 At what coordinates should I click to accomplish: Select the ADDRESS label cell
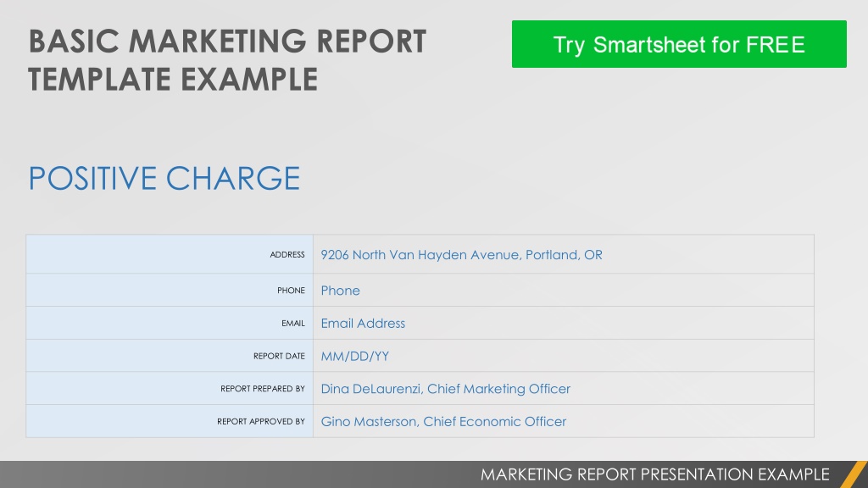coord(170,254)
